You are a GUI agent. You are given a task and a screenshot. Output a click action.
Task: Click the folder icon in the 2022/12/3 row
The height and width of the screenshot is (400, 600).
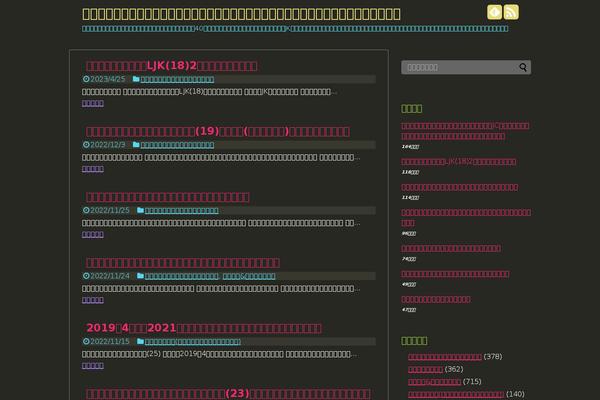[x=136, y=144]
